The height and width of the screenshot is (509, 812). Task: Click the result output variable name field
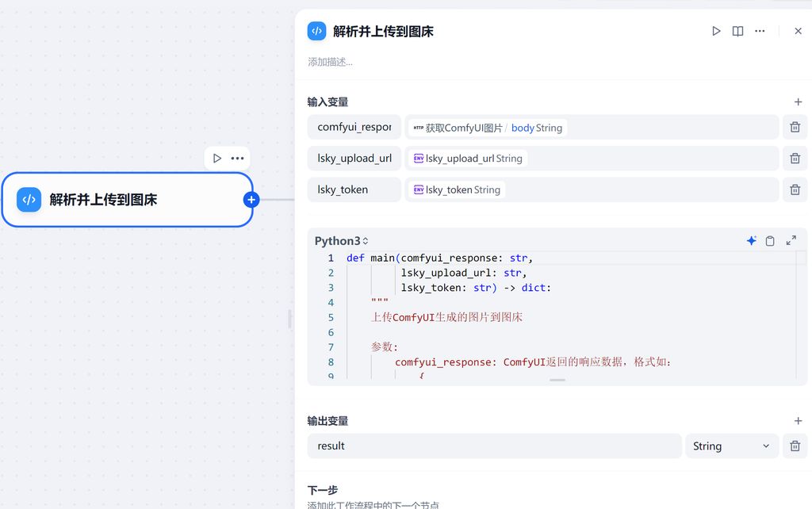tap(494, 446)
